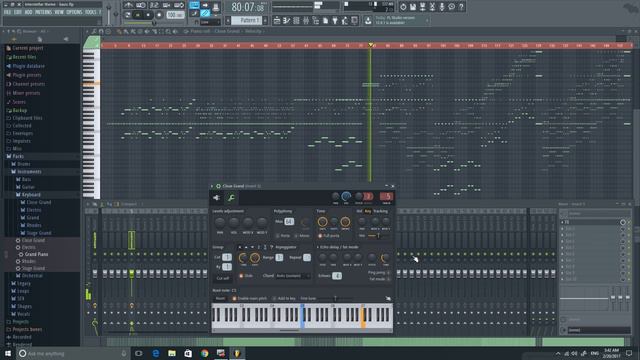Click the Chrome icon in the taskbar

(204, 353)
